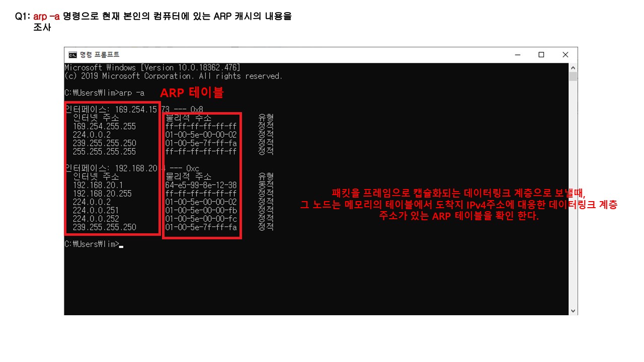This screenshot has height=362, width=644.
Task: Click the final command prompt cursor line
Action: (94, 244)
